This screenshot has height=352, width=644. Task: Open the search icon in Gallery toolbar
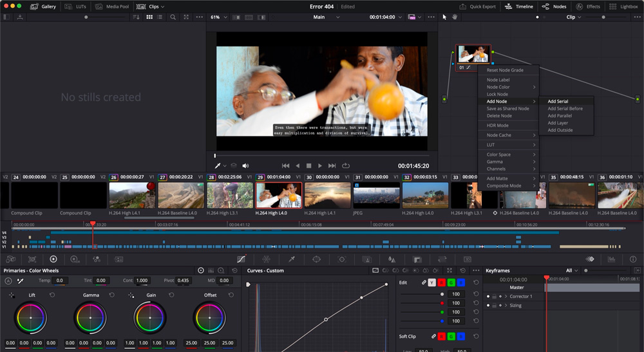(x=173, y=17)
